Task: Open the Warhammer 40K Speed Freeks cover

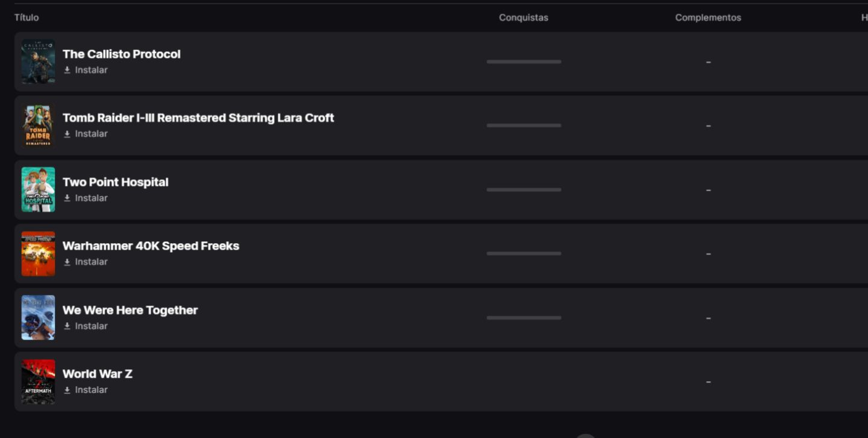Action: click(38, 253)
